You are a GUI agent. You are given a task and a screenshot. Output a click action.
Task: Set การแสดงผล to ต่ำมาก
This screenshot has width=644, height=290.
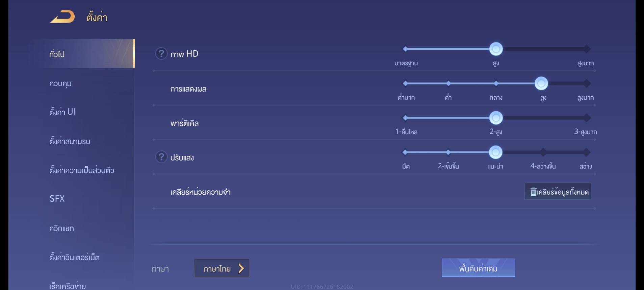click(405, 83)
